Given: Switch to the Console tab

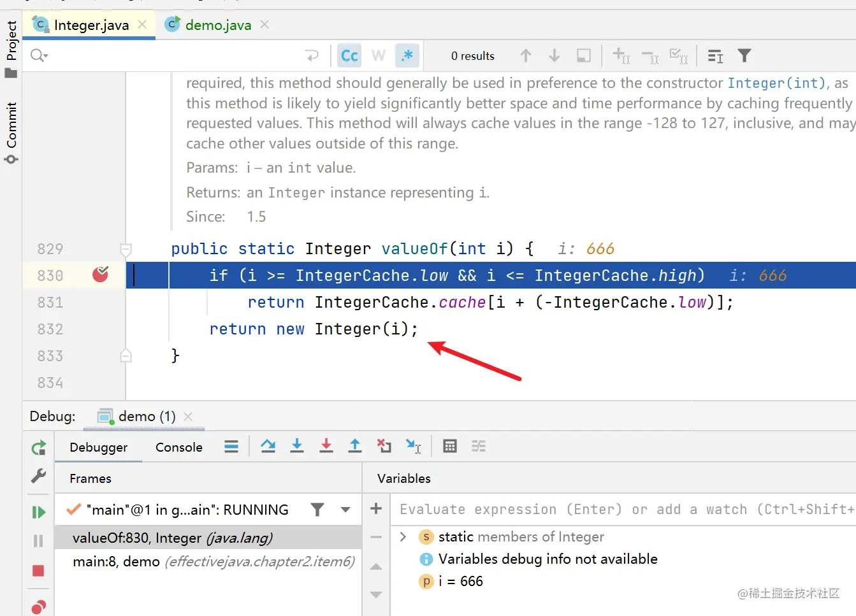Looking at the screenshot, I should (x=179, y=447).
